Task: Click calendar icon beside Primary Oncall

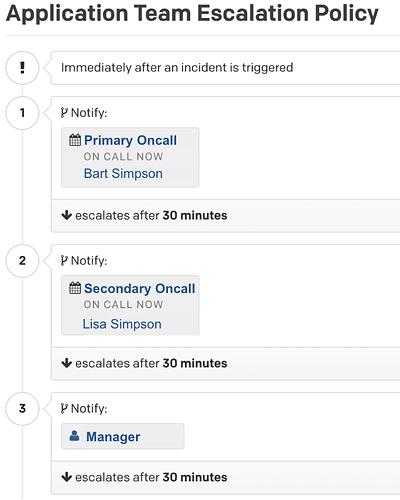Action: pos(75,140)
